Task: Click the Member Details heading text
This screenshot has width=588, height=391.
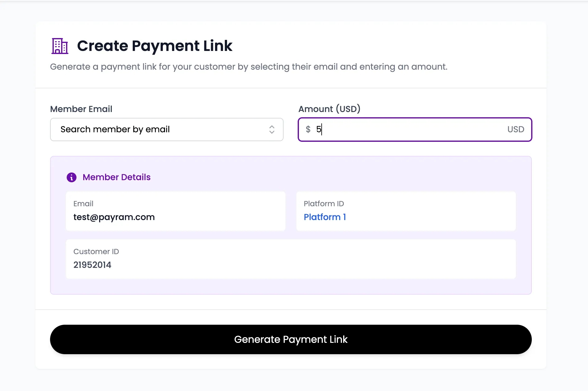Action: click(116, 177)
